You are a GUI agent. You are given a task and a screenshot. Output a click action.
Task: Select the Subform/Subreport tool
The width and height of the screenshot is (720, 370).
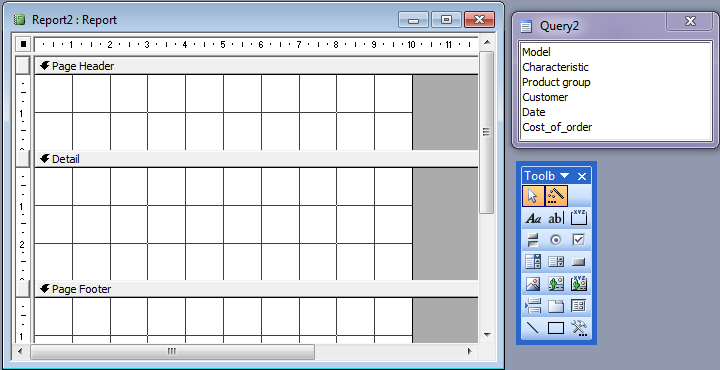[579, 306]
